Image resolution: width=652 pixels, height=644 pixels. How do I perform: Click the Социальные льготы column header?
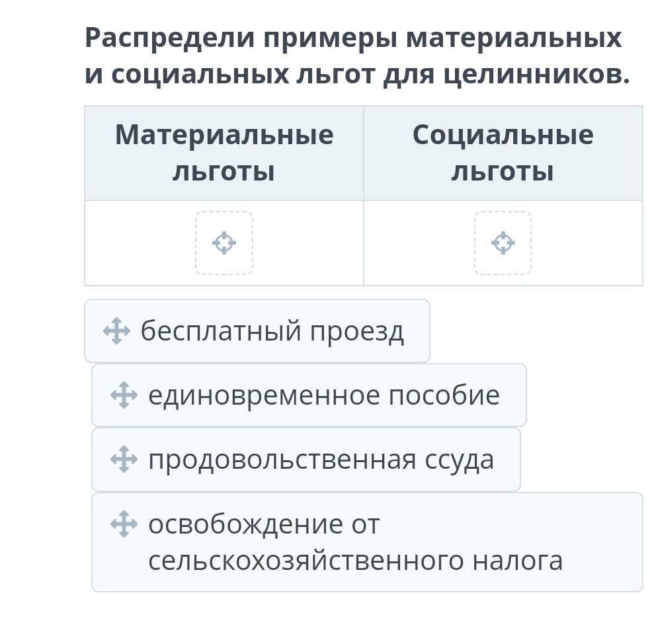(503, 153)
